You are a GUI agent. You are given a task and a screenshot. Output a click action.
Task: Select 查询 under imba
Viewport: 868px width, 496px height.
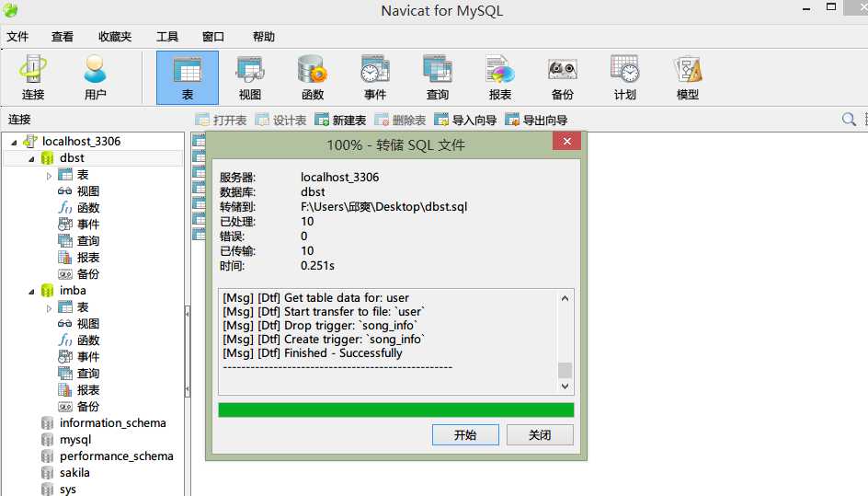[88, 374]
